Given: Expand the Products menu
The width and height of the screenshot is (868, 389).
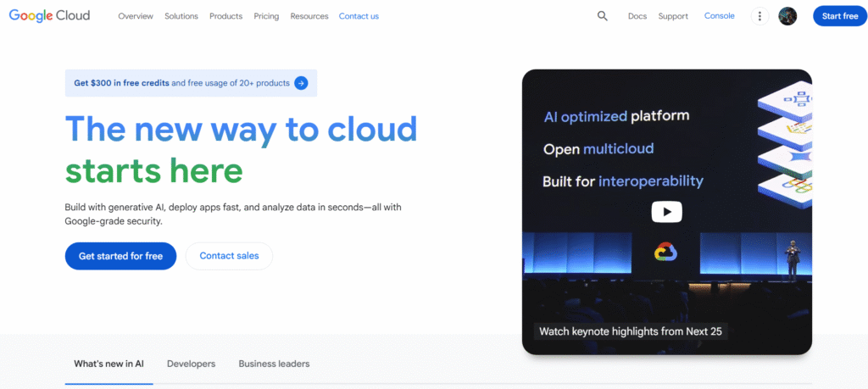Looking at the screenshot, I should [x=225, y=16].
